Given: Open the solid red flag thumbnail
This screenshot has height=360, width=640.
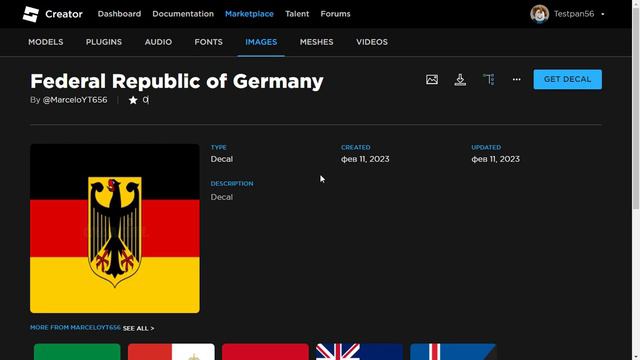Looking at the screenshot, I should 265,351.
